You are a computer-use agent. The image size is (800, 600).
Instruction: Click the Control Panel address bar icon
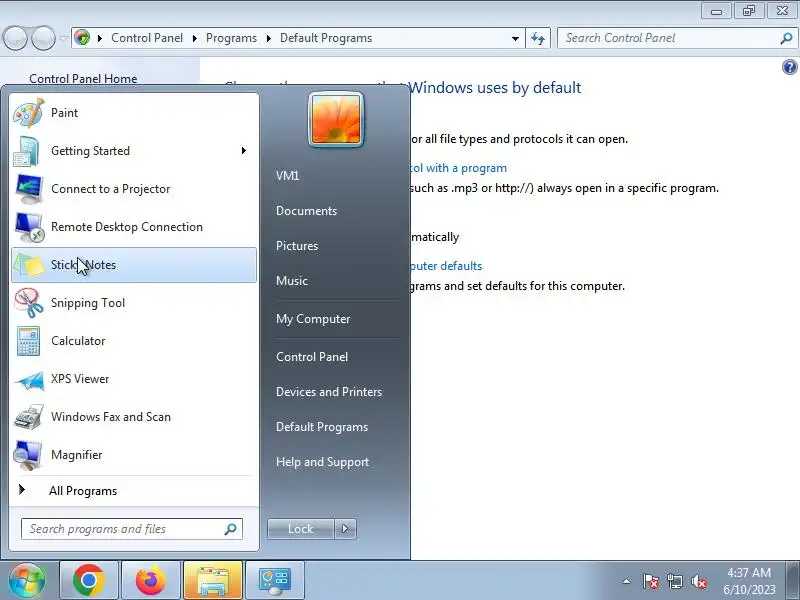click(82, 38)
